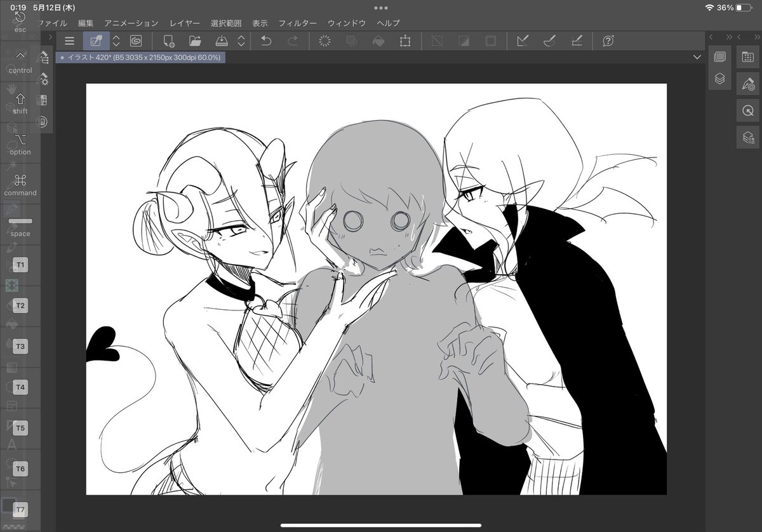Open the ウィンドウ (Window) menu
Screen dimensions: 762x532
click(347, 23)
